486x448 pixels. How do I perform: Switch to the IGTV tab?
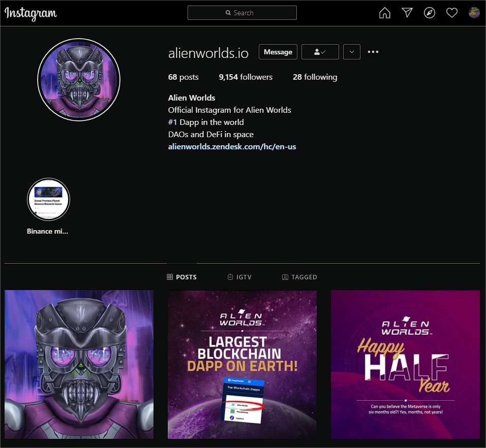point(239,277)
